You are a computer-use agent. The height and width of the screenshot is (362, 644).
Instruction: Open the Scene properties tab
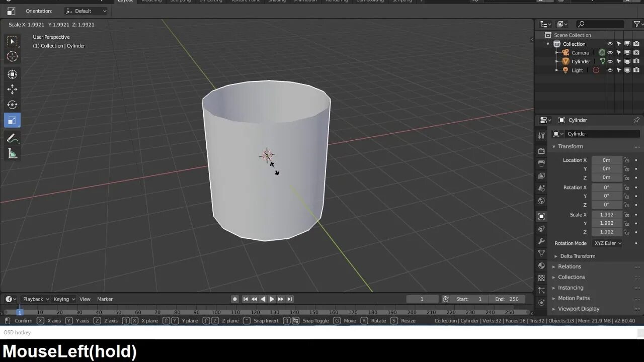pyautogui.click(x=541, y=188)
